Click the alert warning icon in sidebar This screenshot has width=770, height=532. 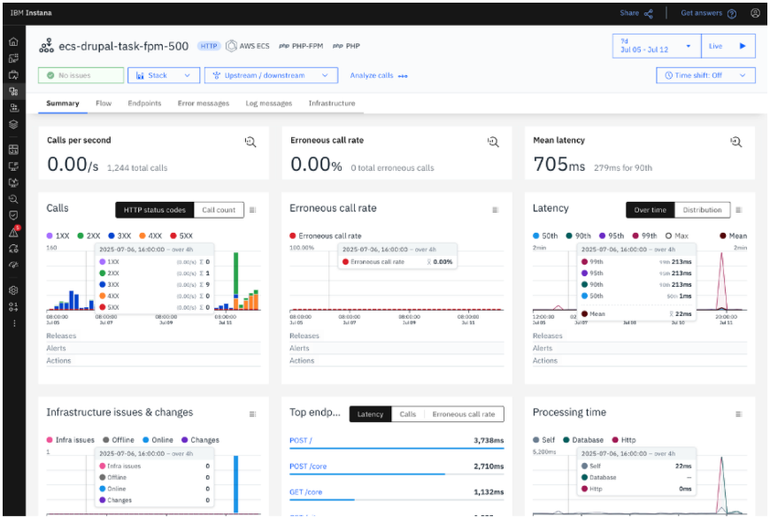pos(13,232)
